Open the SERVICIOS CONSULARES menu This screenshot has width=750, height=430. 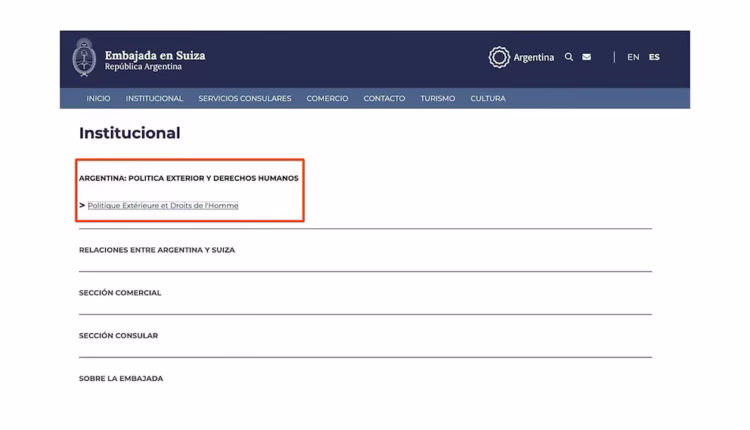point(245,98)
